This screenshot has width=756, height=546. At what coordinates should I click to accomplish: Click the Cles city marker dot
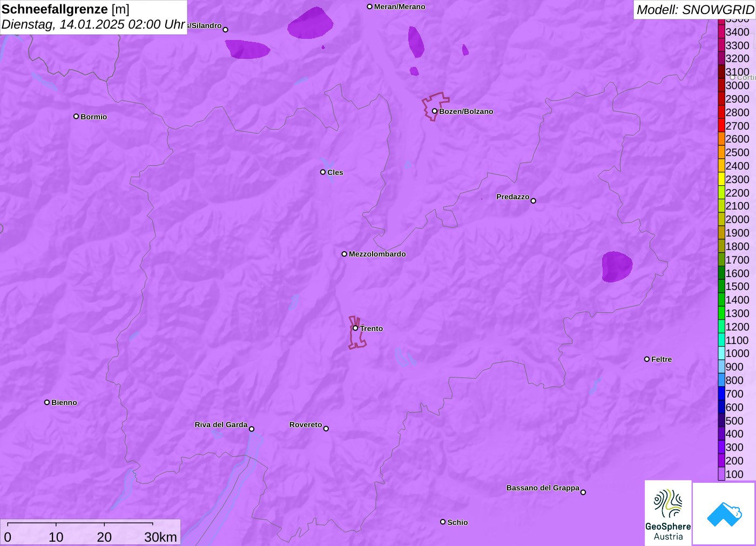point(323,172)
